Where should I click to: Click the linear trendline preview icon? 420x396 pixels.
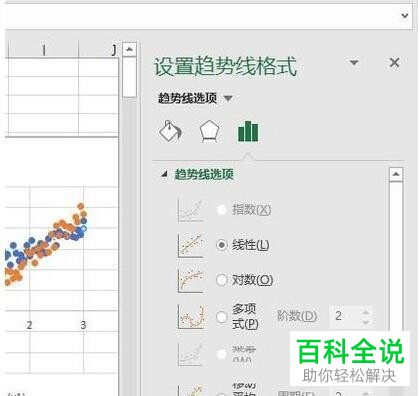point(191,245)
